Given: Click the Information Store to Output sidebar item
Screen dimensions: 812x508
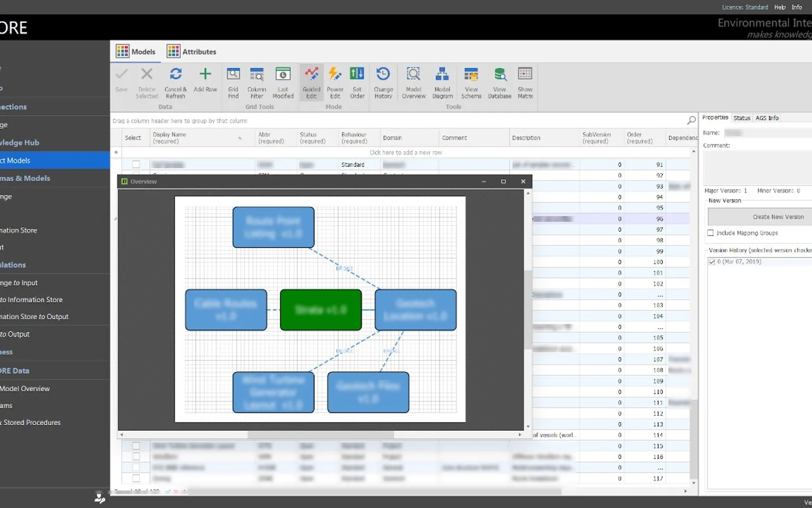Looking at the screenshot, I should [x=35, y=316].
